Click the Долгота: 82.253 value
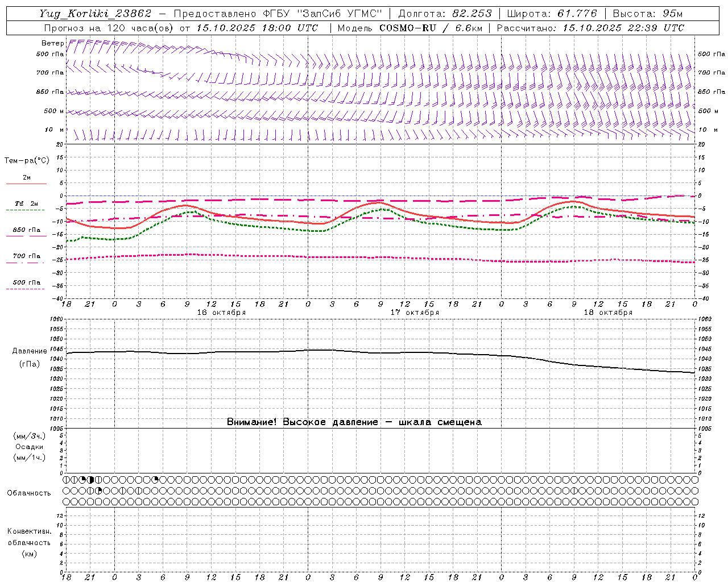This screenshot has width=728, height=582. [445, 14]
